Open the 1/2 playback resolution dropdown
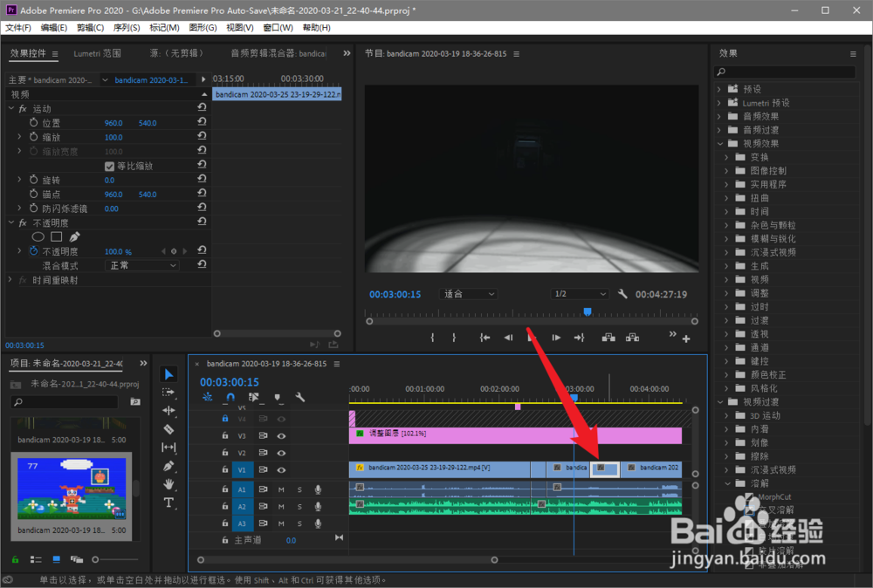Screen dimensions: 873x588 tap(581, 294)
